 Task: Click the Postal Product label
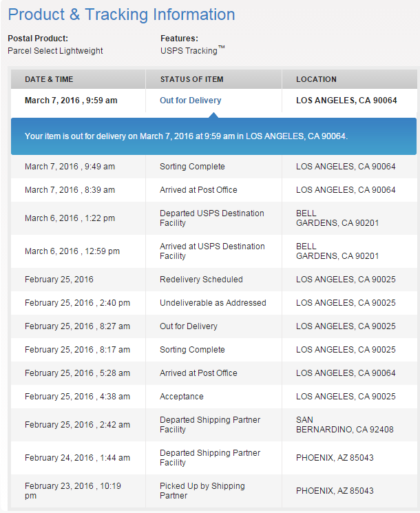(38, 39)
